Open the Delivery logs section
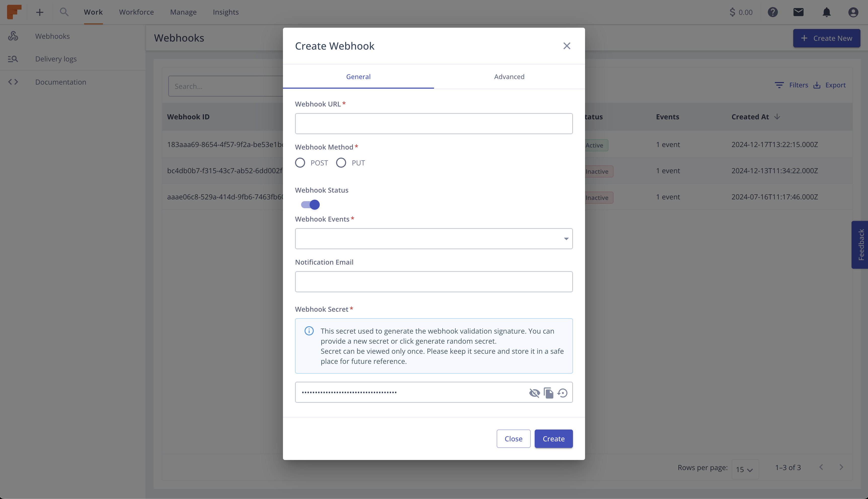 [56, 59]
